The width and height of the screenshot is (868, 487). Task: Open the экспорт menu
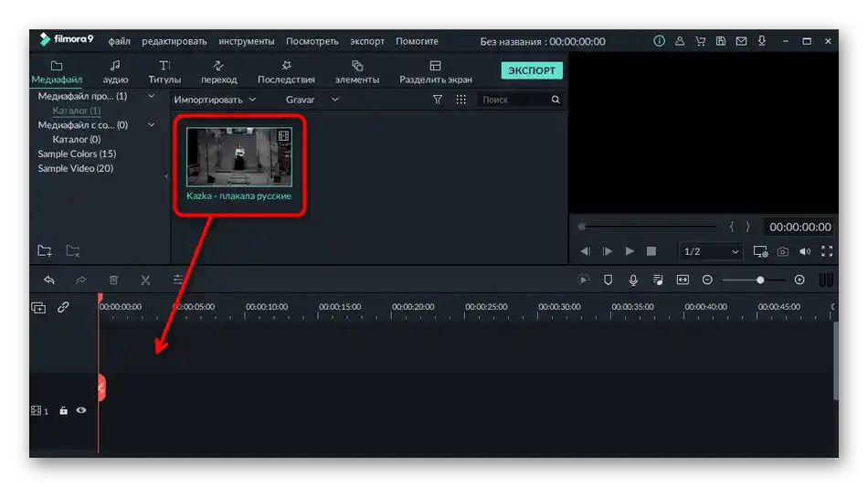[x=367, y=41]
